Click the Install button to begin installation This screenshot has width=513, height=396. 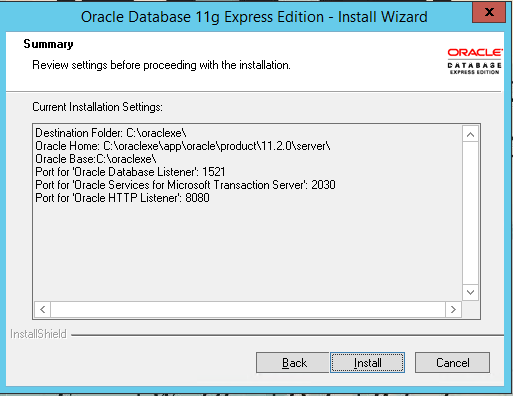pos(367,362)
